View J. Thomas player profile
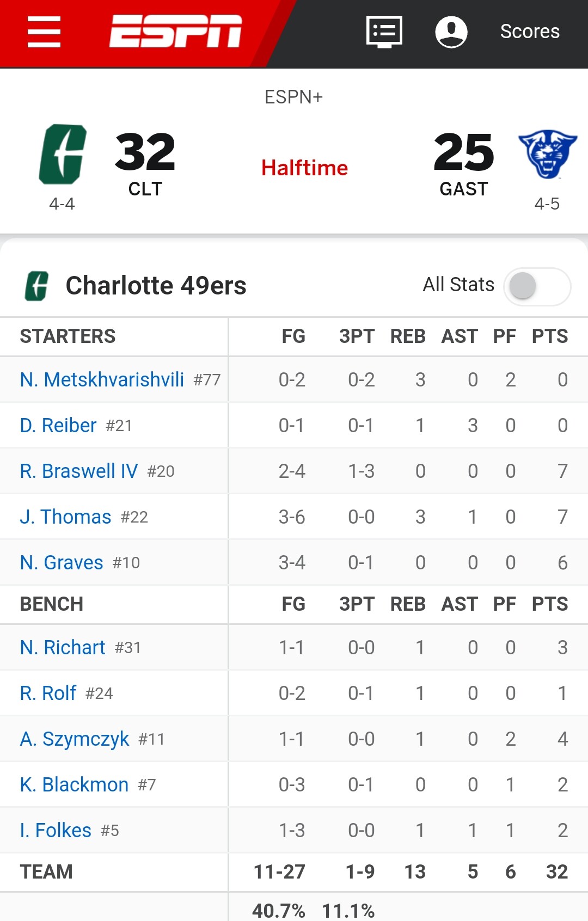The width and height of the screenshot is (588, 921). pyautogui.click(x=65, y=517)
